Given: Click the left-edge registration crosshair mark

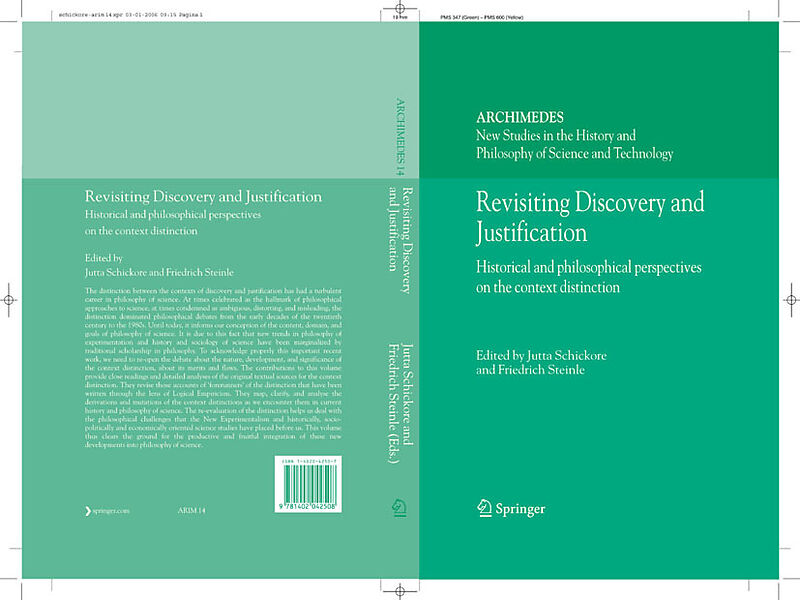Looking at the screenshot, I should tap(9, 299).
